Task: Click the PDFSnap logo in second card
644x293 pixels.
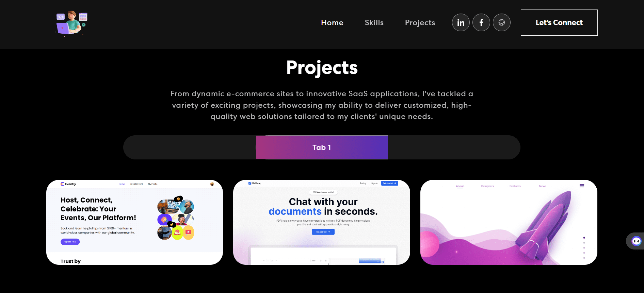Action: pos(255,183)
